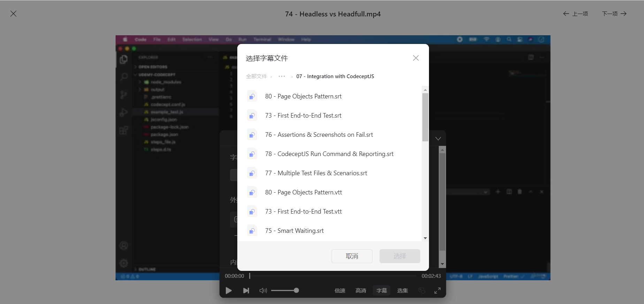This screenshot has width=644, height=304.
Task: Skip to next video with next-track icon
Action: [246, 290]
